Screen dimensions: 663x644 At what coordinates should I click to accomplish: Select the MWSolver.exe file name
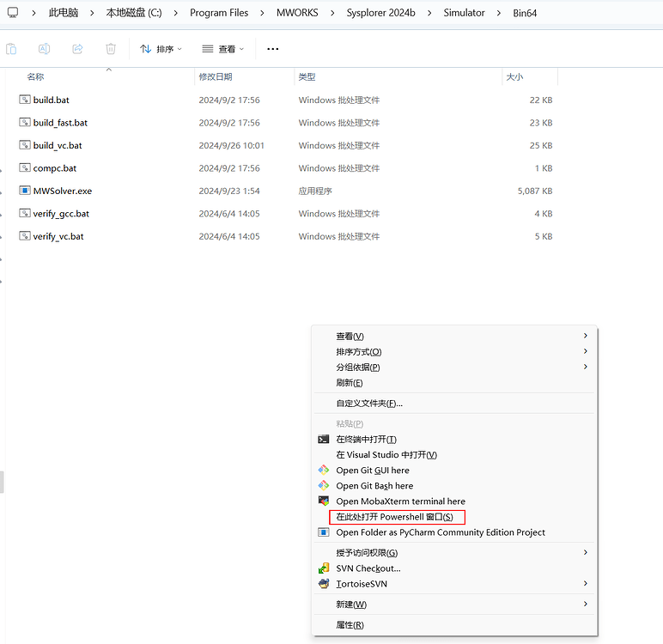pos(63,191)
